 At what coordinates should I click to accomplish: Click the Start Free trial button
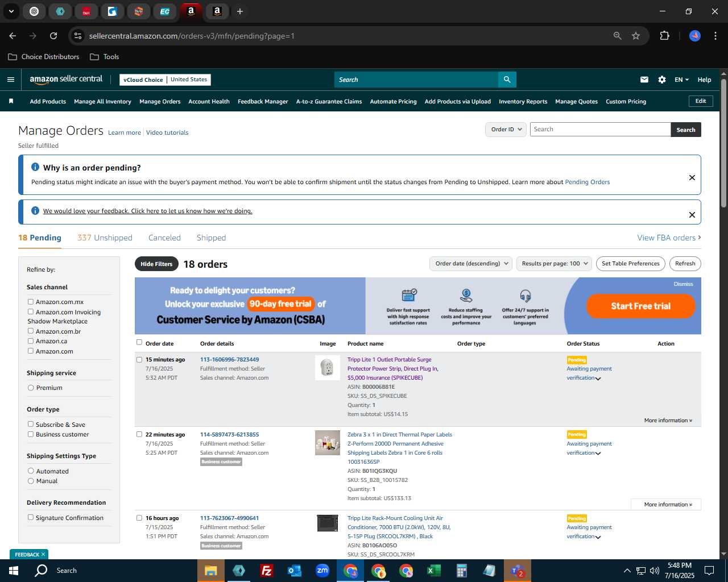[x=641, y=306]
